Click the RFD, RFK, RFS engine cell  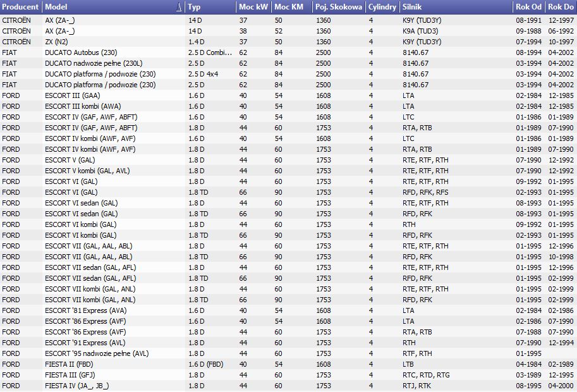425,192
